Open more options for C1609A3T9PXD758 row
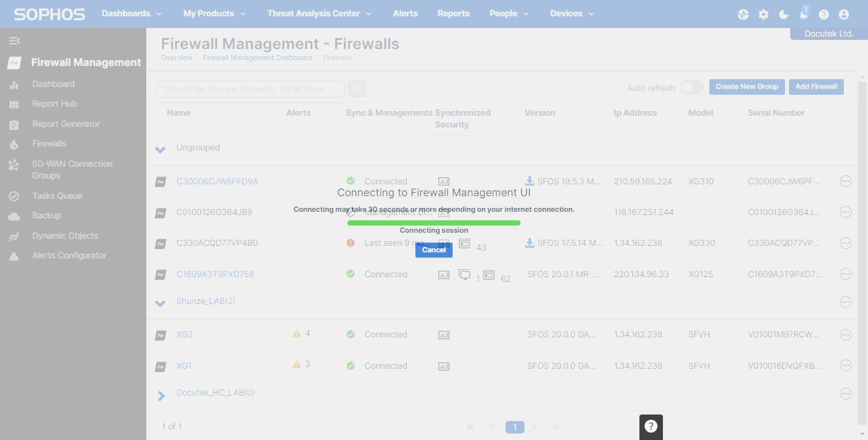This screenshot has height=440, width=868. click(x=846, y=274)
